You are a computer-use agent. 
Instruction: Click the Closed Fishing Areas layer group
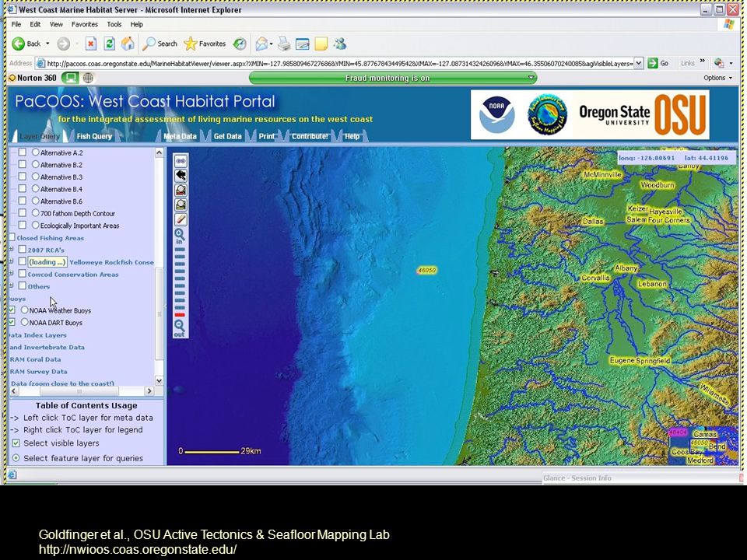(x=50, y=238)
